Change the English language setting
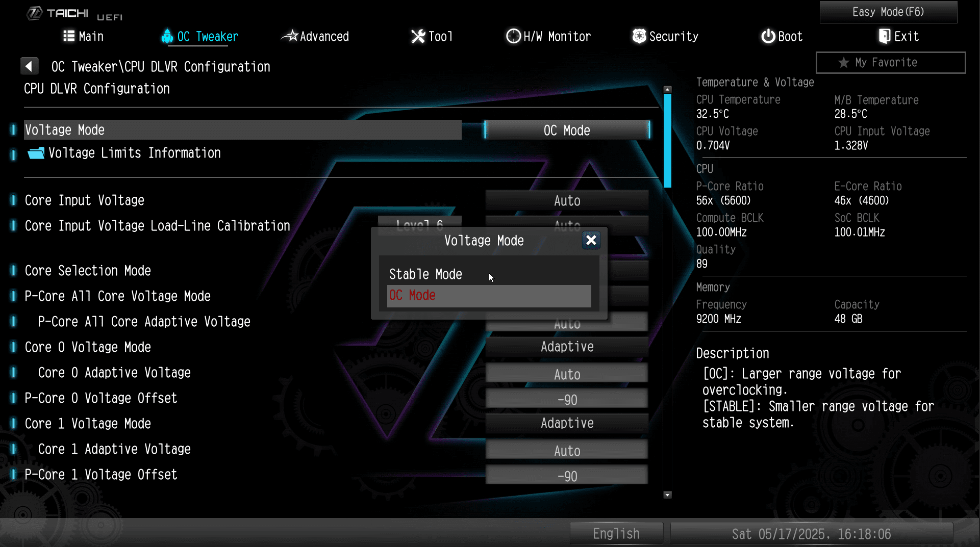 (x=616, y=534)
